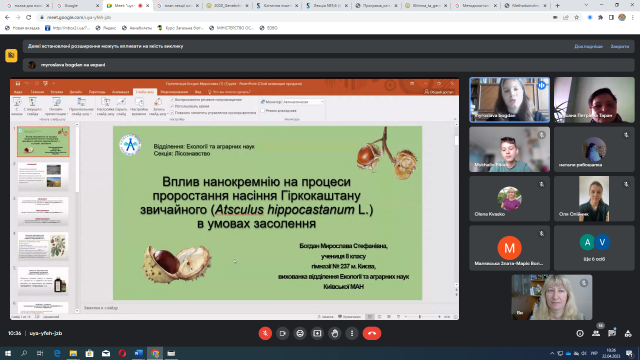640x360 pixels.
Task: Raise hand in the meeting
Action: [x=335, y=333]
